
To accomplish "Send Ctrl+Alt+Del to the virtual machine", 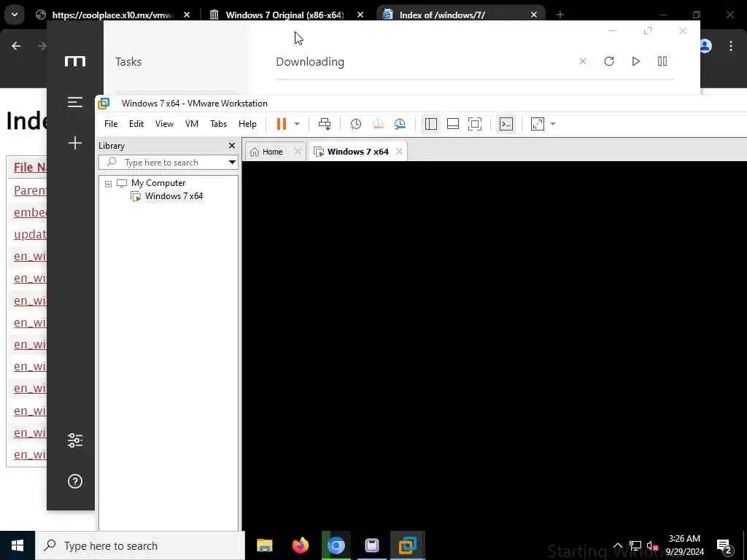I will 325,124.
